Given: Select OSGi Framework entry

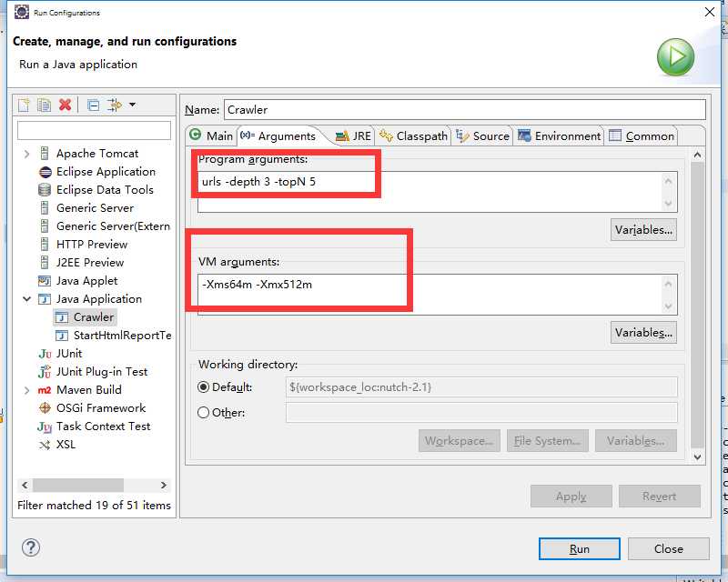Looking at the screenshot, I should coord(101,408).
